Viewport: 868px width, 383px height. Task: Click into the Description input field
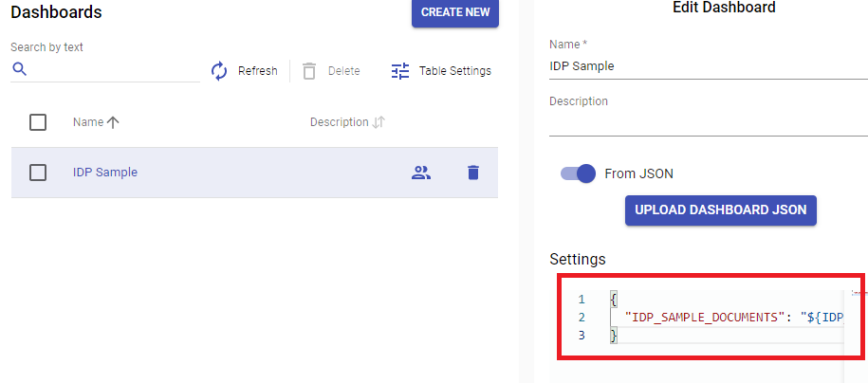point(708,123)
